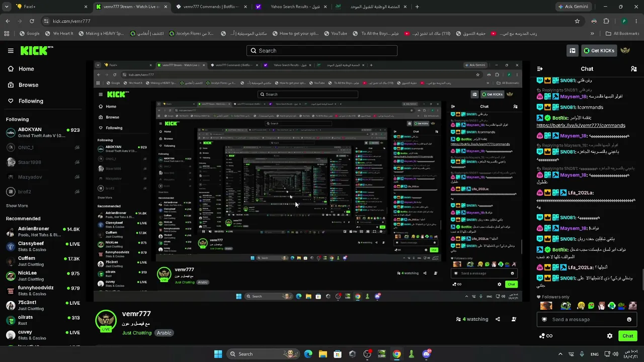The height and width of the screenshot is (362, 644).
Task: Open the All Bookmarks folder
Action: coord(623,34)
